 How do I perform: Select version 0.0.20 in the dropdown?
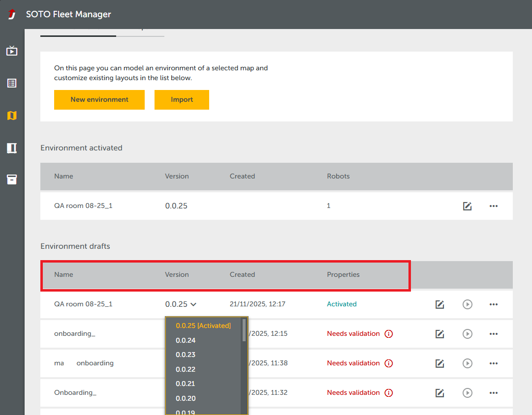click(186, 398)
